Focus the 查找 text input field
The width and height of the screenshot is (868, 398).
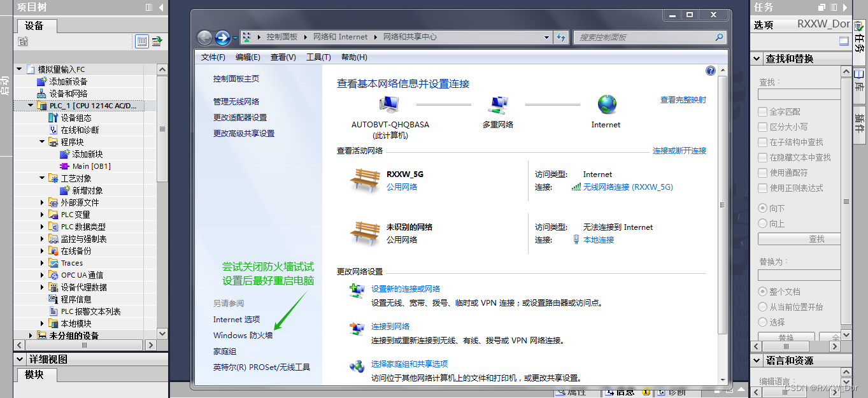coord(800,94)
